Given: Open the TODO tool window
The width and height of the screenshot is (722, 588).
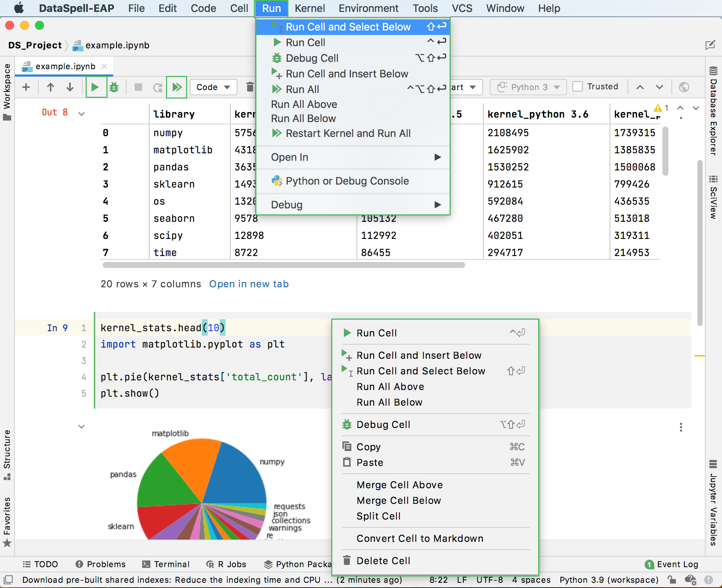Looking at the screenshot, I should (x=40, y=564).
